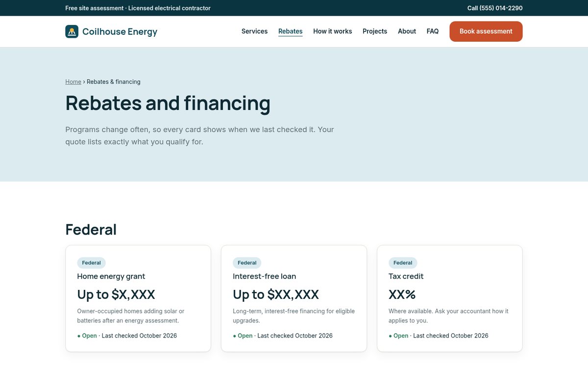Call the (555) 014-2290 phone link

click(x=495, y=8)
